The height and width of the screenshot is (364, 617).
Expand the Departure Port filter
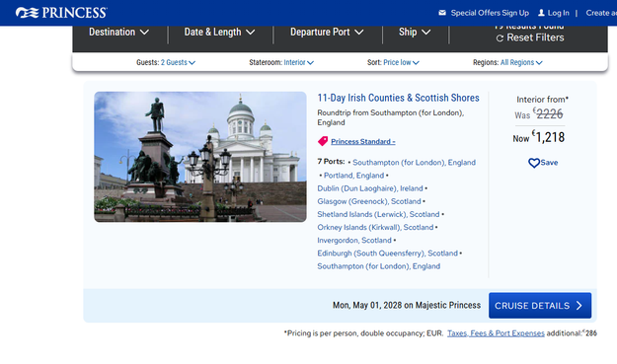[x=327, y=33]
